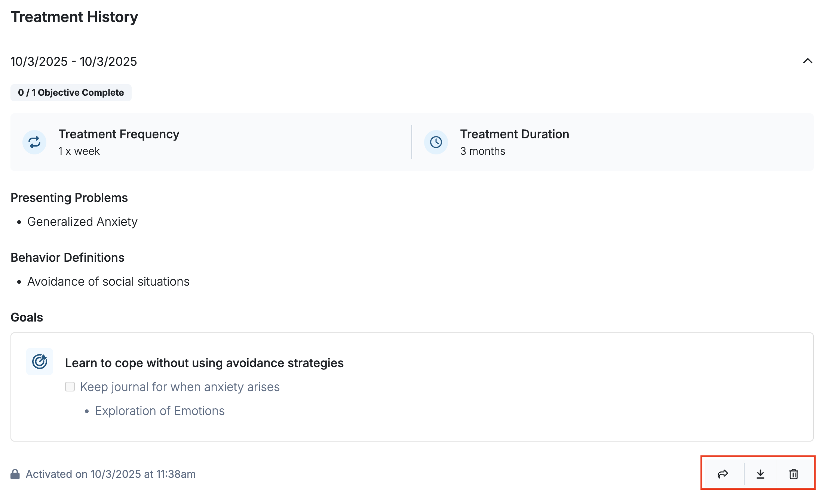
Task: Click the goal target icon
Action: click(x=40, y=362)
